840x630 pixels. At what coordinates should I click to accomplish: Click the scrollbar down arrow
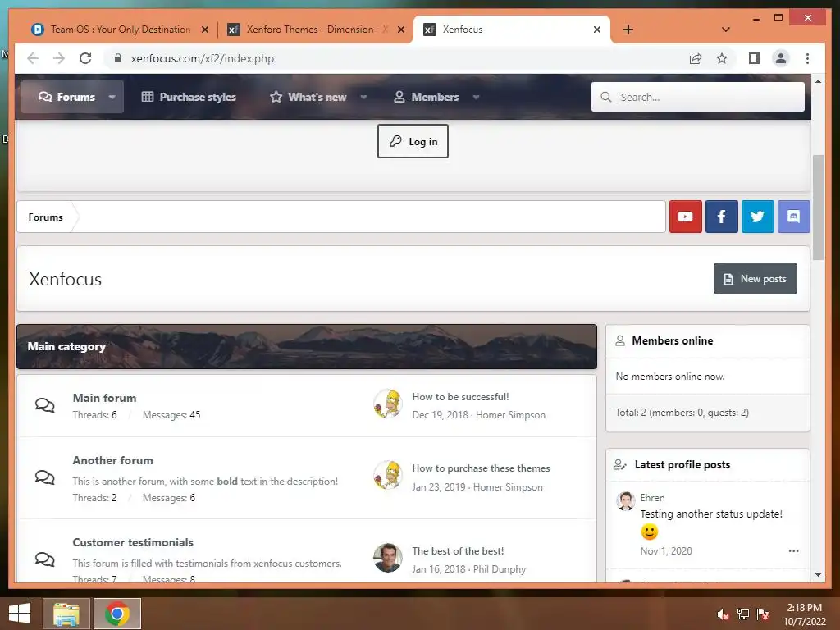point(818,575)
